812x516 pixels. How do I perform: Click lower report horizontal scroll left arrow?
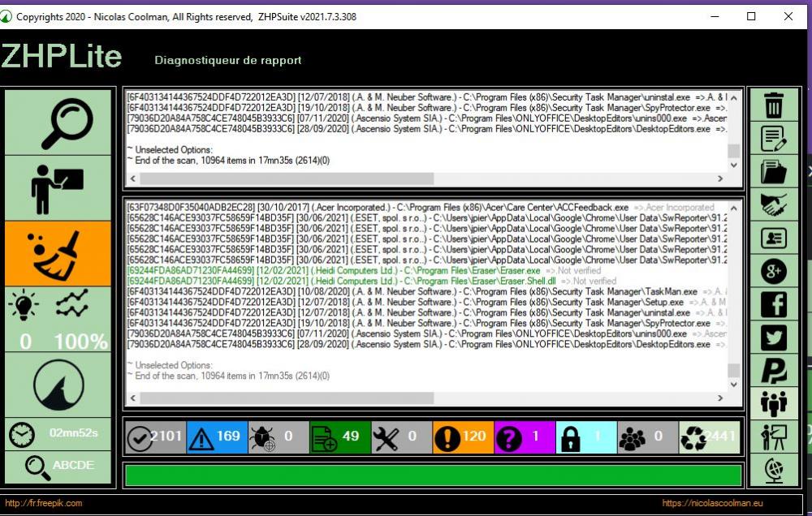pyautogui.click(x=133, y=398)
